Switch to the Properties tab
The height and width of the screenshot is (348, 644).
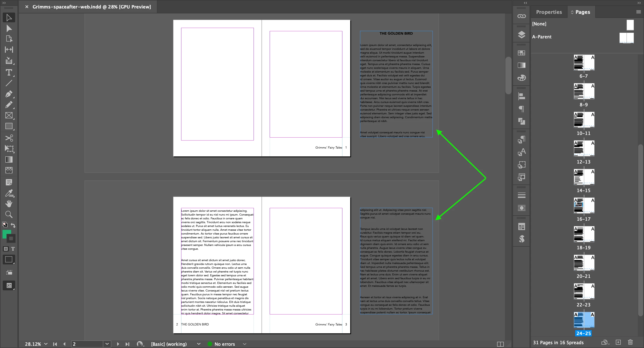[x=549, y=12]
